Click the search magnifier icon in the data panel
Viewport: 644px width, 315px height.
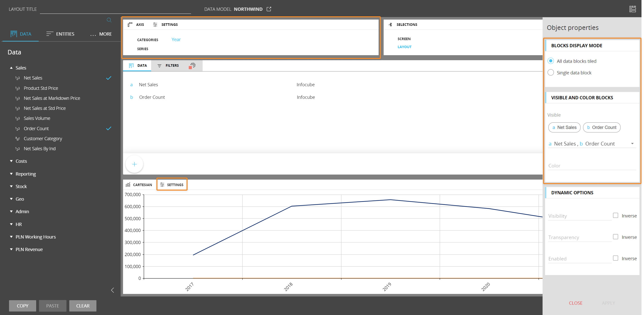109,20
